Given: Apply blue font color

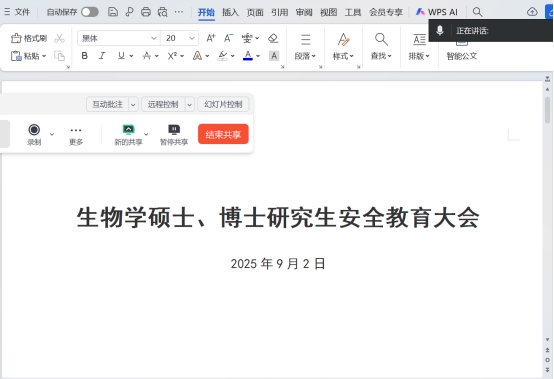Looking at the screenshot, I should point(248,56).
